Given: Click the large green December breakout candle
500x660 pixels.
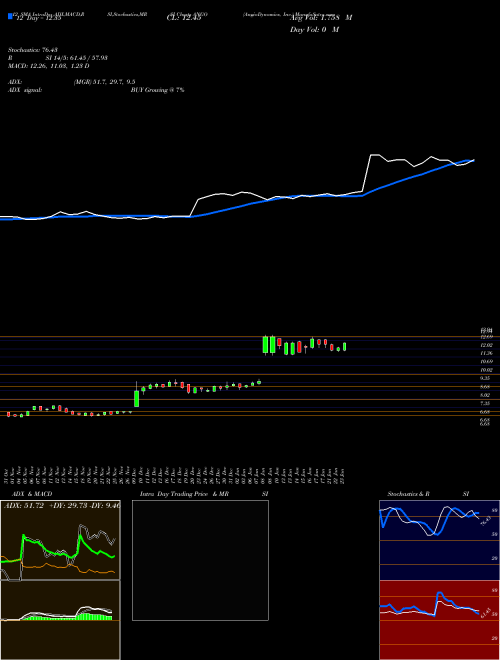Looking at the screenshot, I should coord(137,398).
